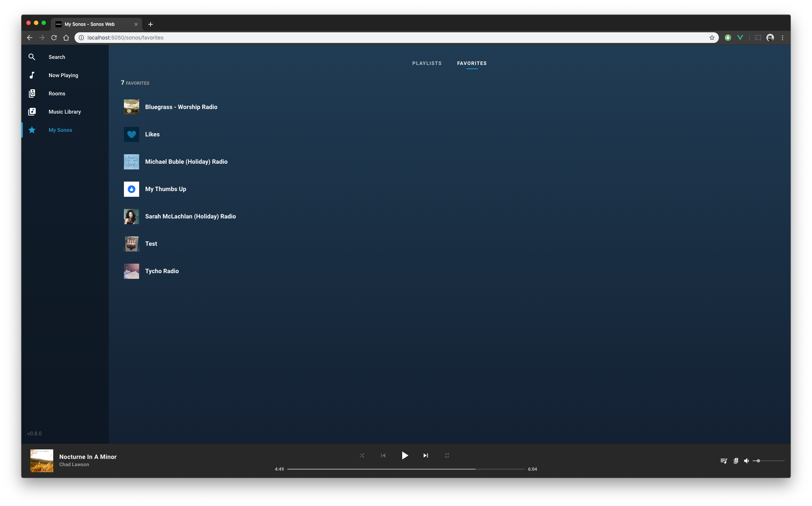Viewport: 812px width, 506px height.
Task: Click the skip back button
Action: [383, 455]
